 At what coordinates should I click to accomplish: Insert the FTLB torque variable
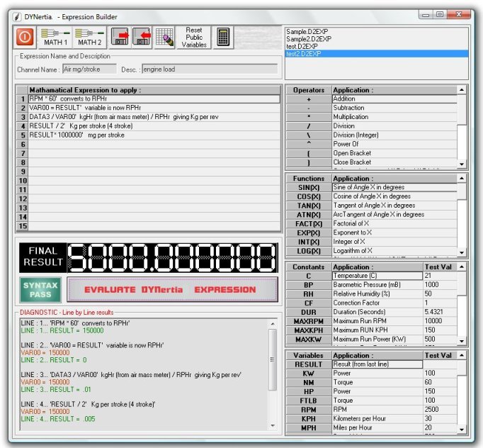[309, 401]
